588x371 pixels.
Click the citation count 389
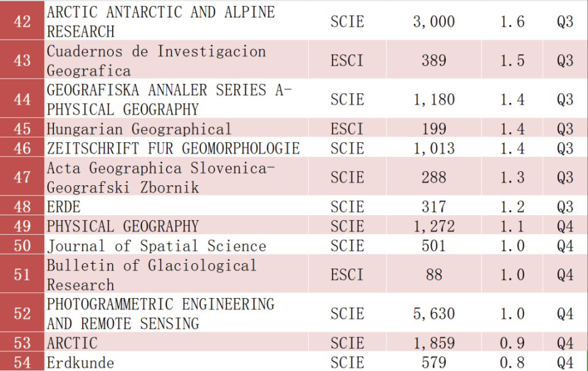coord(434,60)
